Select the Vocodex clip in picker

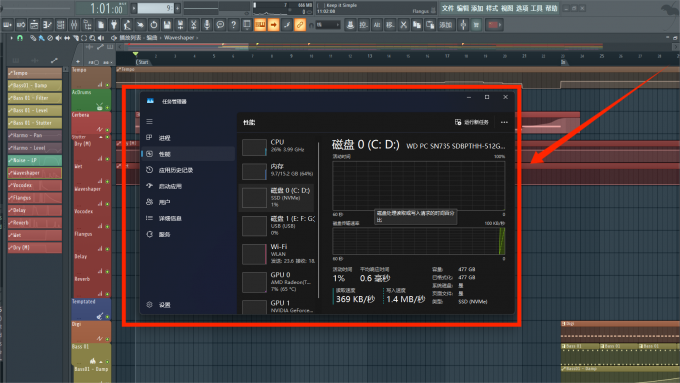tap(35, 185)
